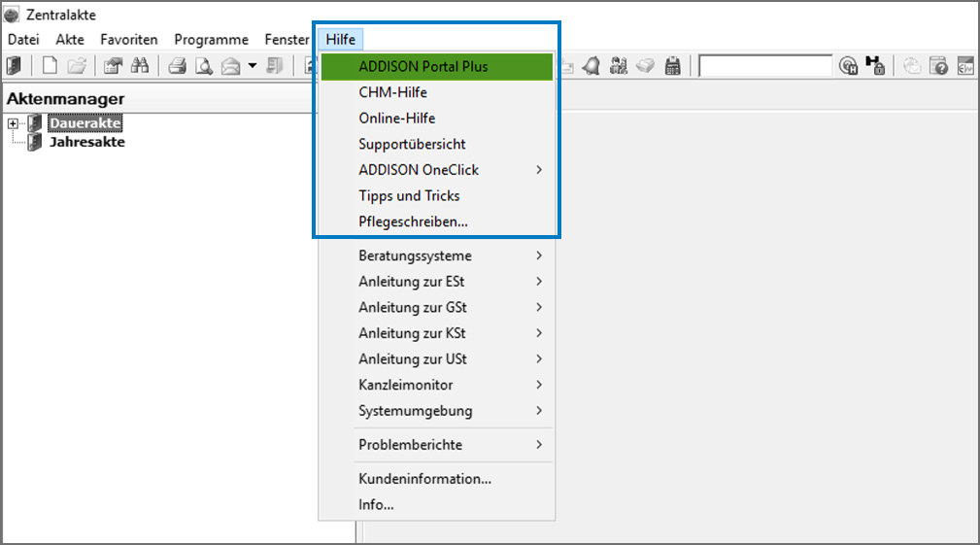Click the envelope mail icon
980x545 pixels.
(x=230, y=66)
